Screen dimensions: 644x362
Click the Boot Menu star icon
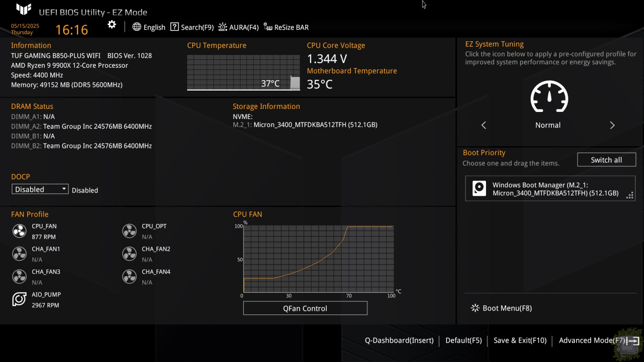coord(475,308)
